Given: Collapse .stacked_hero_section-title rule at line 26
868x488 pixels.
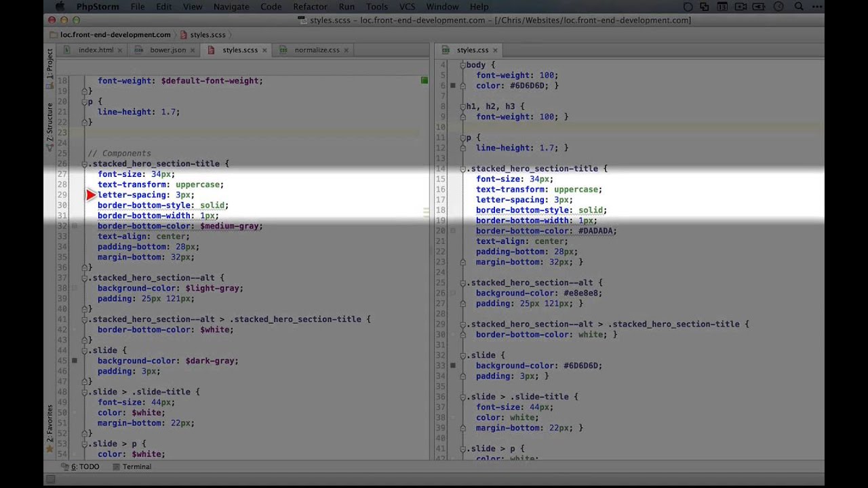Looking at the screenshot, I should pos(85,164).
